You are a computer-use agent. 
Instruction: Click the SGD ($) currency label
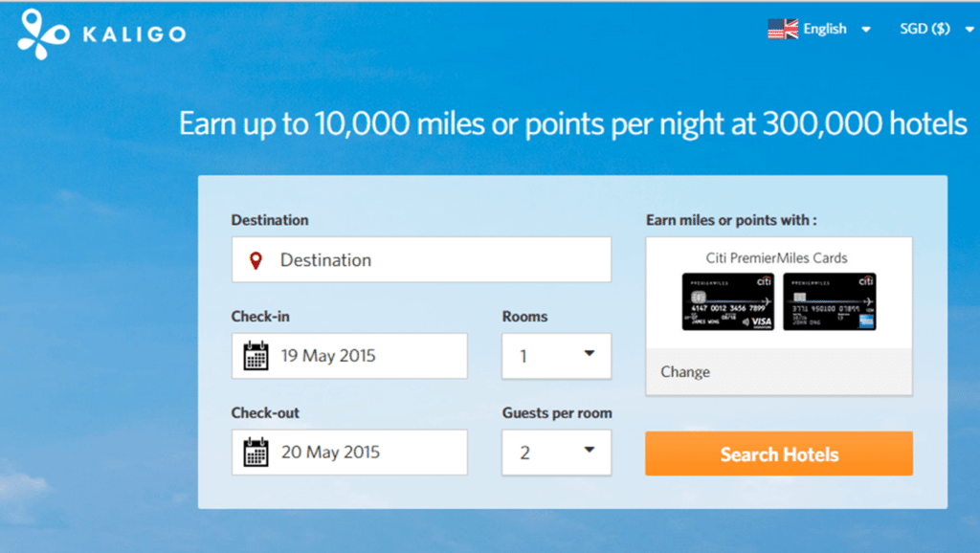click(924, 29)
